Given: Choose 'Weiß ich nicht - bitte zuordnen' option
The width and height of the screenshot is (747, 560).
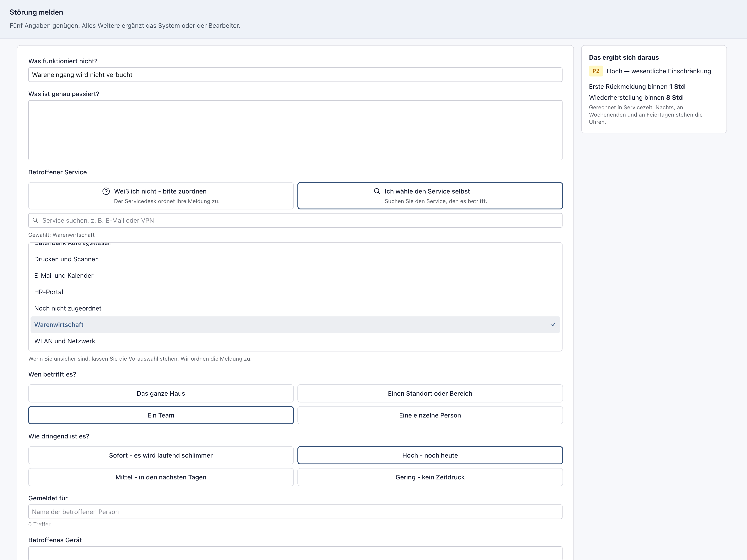Looking at the screenshot, I should point(161,196).
